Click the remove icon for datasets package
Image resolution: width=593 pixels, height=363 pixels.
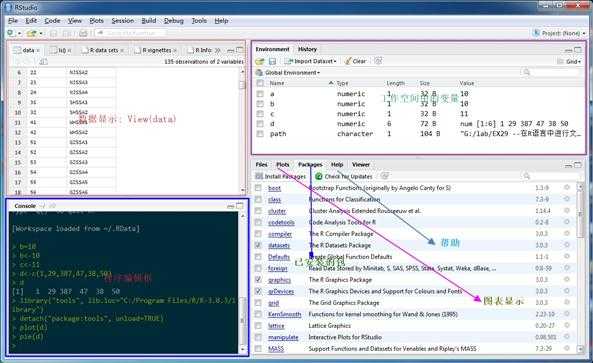click(567, 245)
